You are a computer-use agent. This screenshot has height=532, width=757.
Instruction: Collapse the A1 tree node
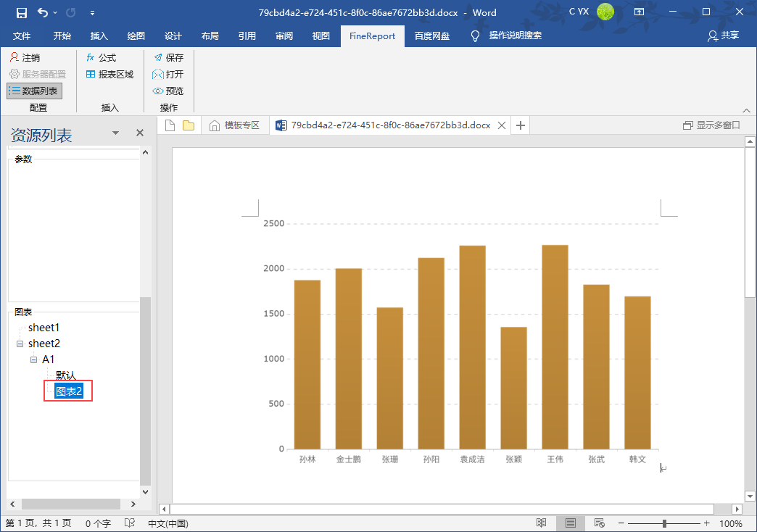(34, 359)
